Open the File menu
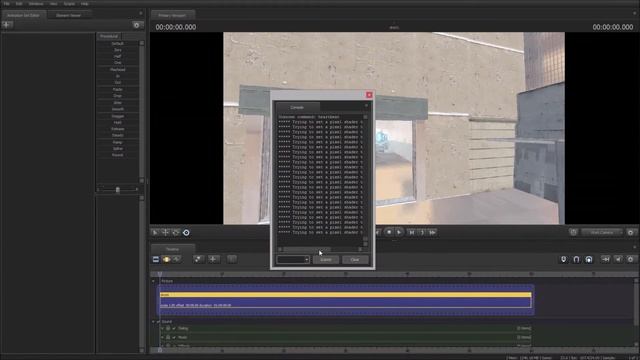The width and height of the screenshot is (640, 360). tap(7, 4)
